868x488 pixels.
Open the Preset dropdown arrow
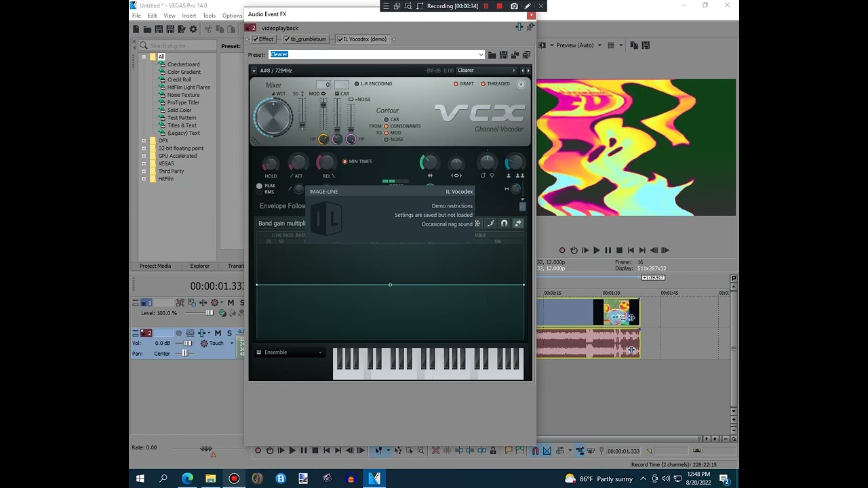point(481,55)
